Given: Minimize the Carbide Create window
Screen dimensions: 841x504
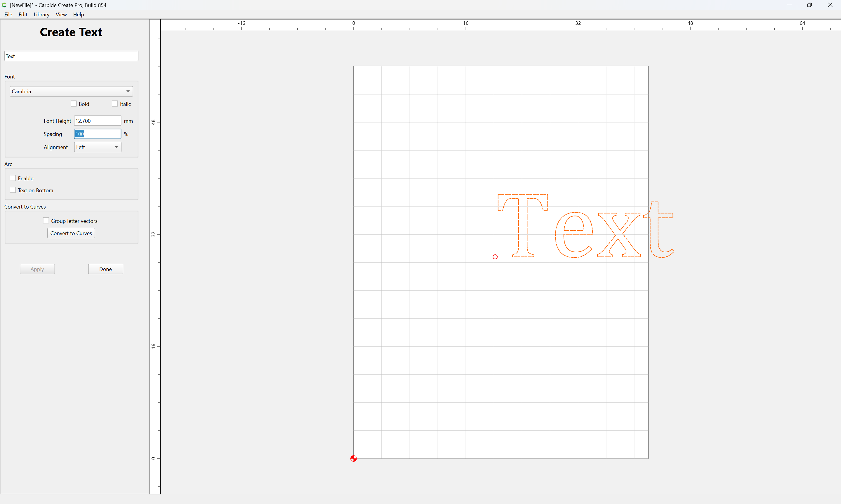Looking at the screenshot, I should click(x=789, y=5).
